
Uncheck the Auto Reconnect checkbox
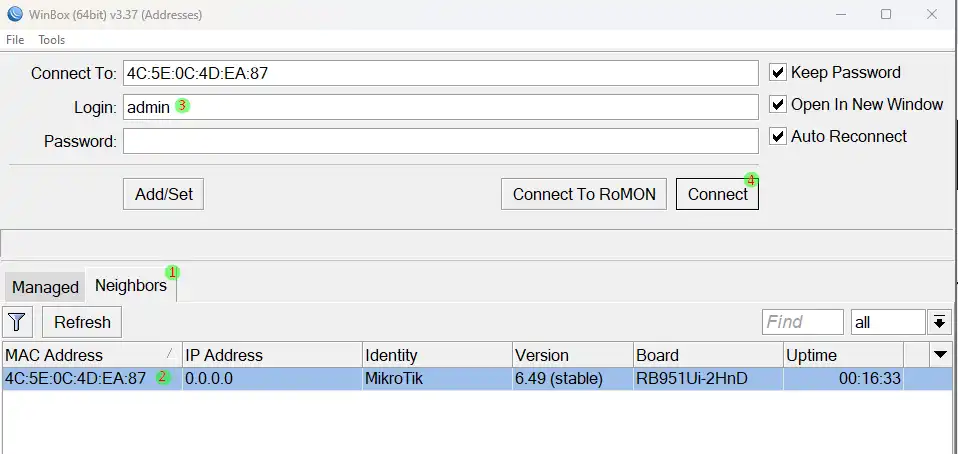(x=778, y=137)
